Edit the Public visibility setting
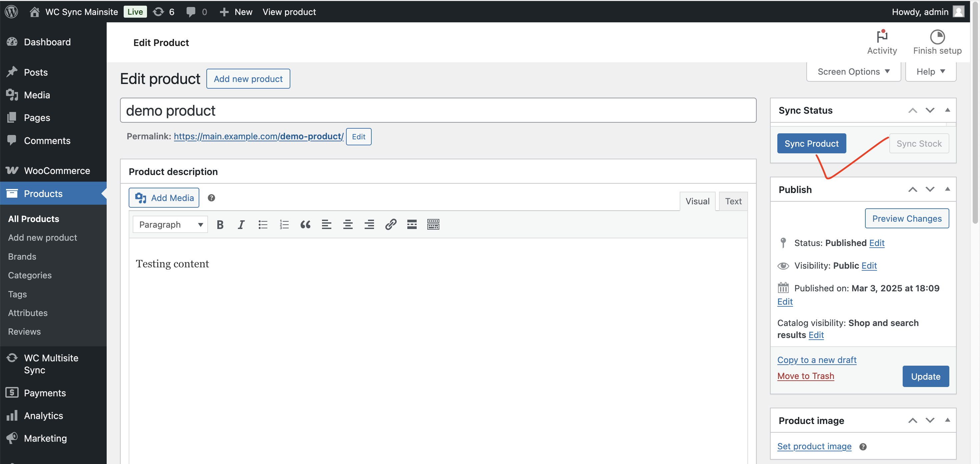The height and width of the screenshot is (464, 980). (x=869, y=265)
